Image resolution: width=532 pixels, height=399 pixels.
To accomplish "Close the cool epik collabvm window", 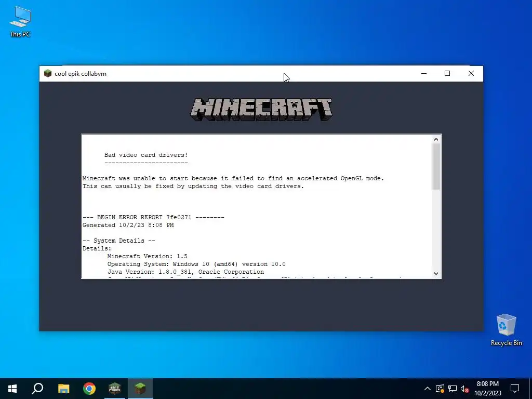I will click(x=471, y=73).
